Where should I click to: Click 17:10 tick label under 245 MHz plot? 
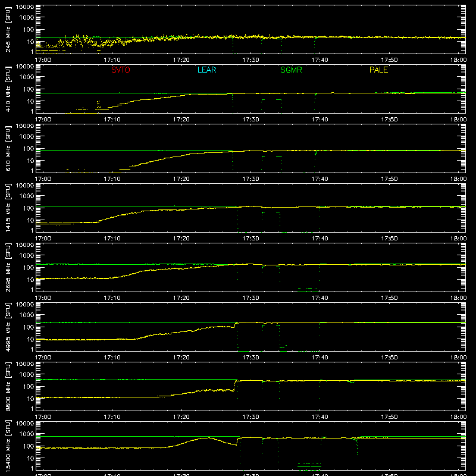112,60
